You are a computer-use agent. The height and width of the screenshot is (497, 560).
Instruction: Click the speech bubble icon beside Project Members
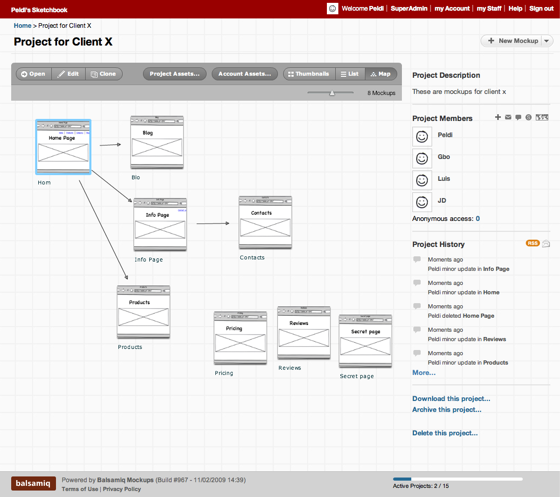click(518, 117)
